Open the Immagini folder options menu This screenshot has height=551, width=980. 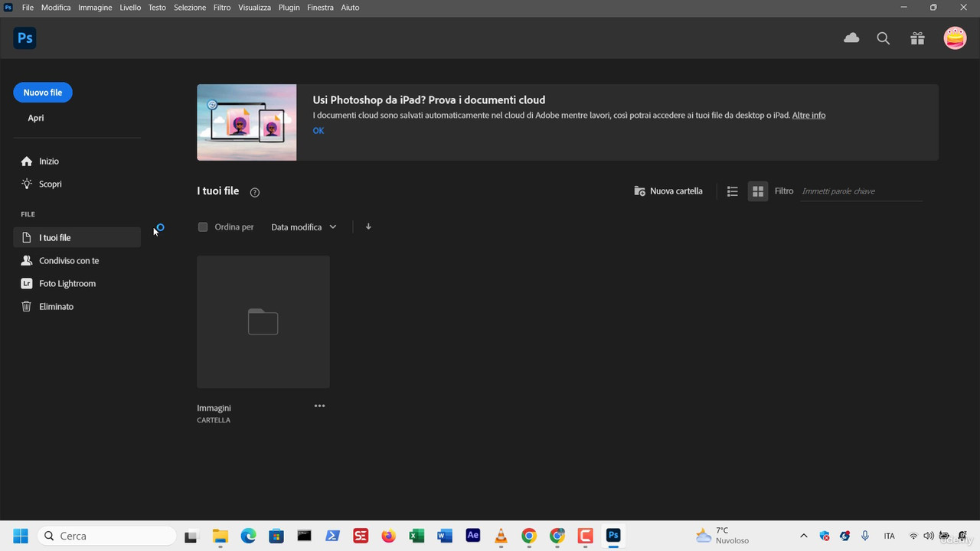click(x=319, y=406)
